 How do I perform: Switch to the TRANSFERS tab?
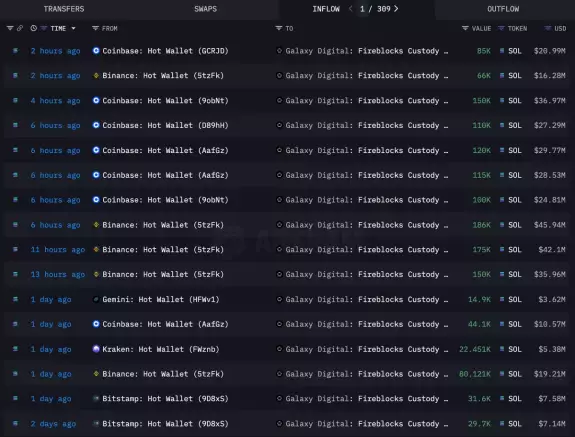pyautogui.click(x=64, y=9)
